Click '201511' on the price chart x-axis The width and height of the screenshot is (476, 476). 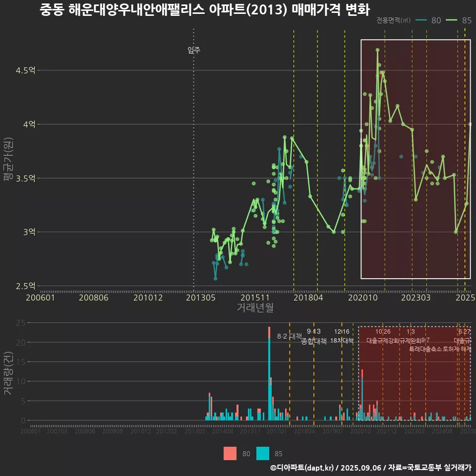[255, 297]
